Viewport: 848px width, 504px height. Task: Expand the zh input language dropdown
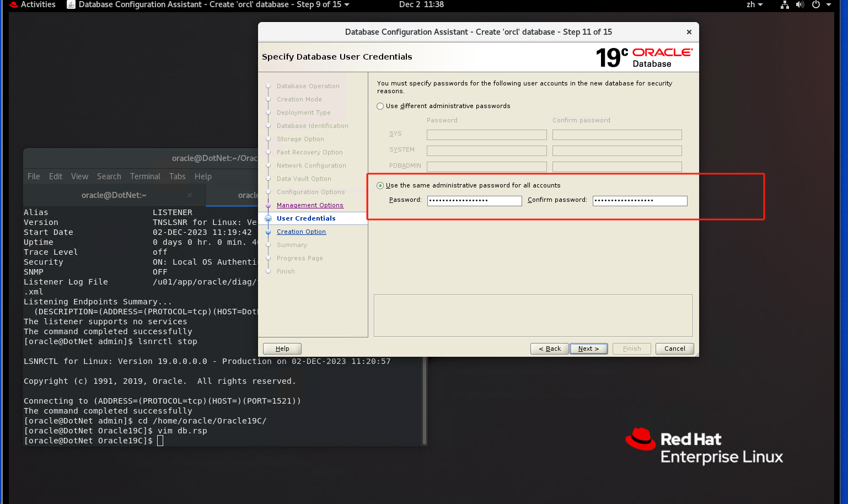click(x=754, y=4)
